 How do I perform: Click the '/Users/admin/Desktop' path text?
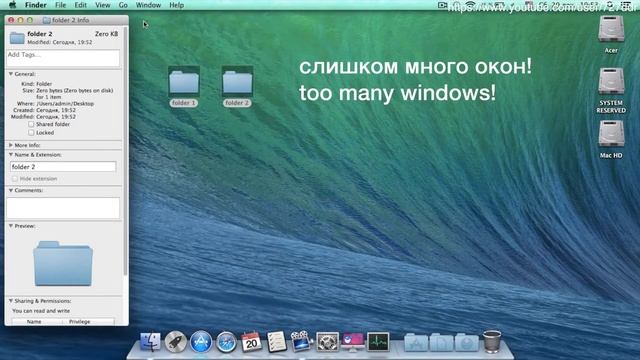pos(65,104)
